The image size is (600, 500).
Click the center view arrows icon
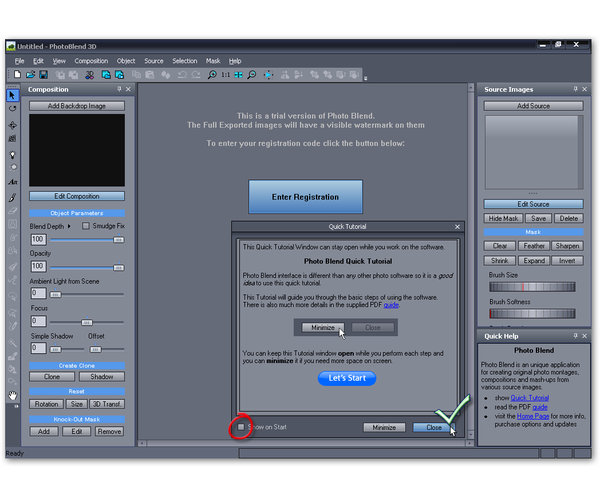pos(269,75)
